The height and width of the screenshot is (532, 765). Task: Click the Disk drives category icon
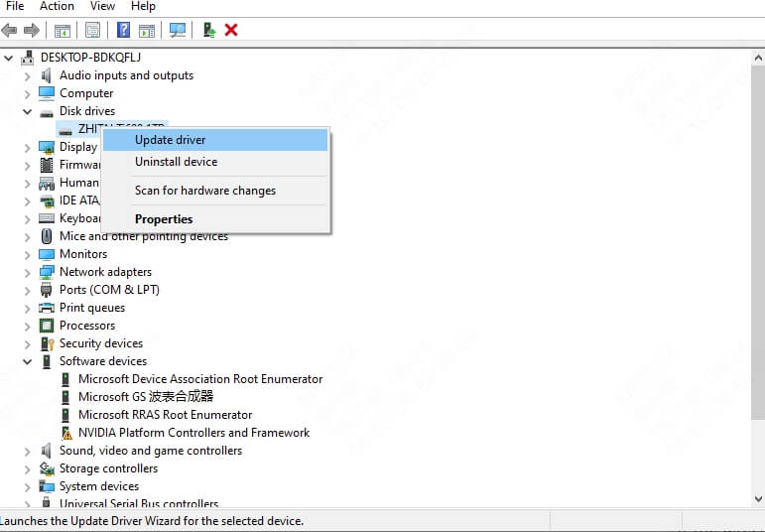coord(47,113)
